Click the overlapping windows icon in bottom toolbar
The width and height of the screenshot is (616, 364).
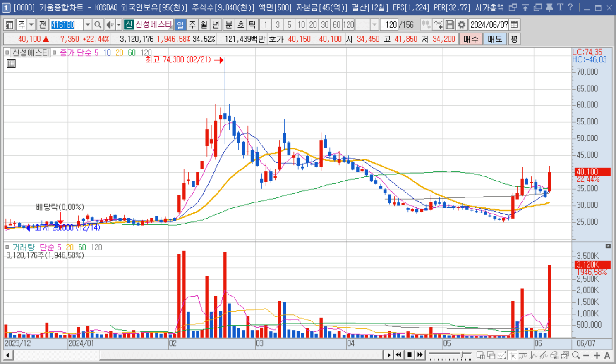coord(491,355)
